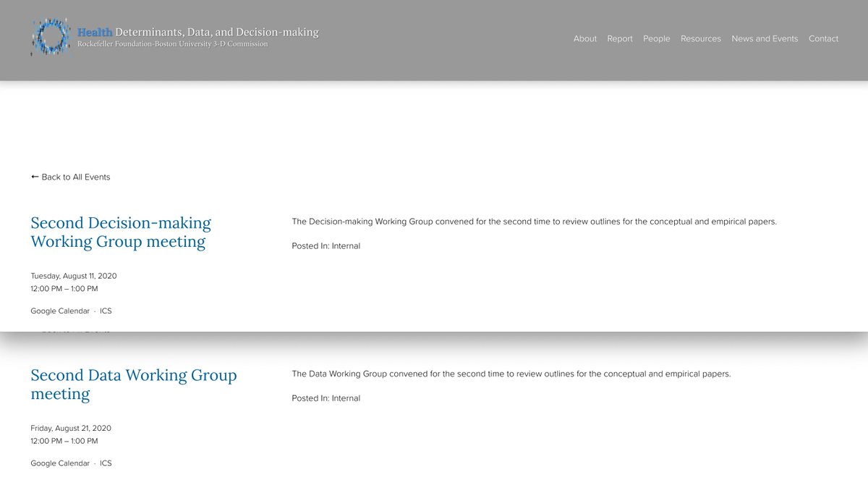Open the Second Decision-making Working Group meeting title
The image size is (868, 488).
[x=120, y=232]
